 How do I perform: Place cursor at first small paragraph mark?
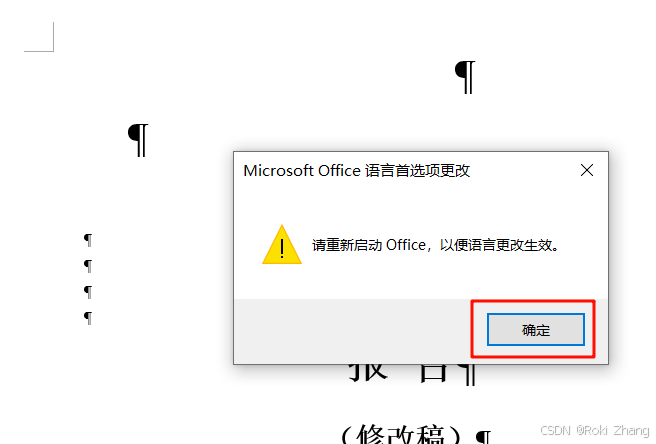[88, 240]
